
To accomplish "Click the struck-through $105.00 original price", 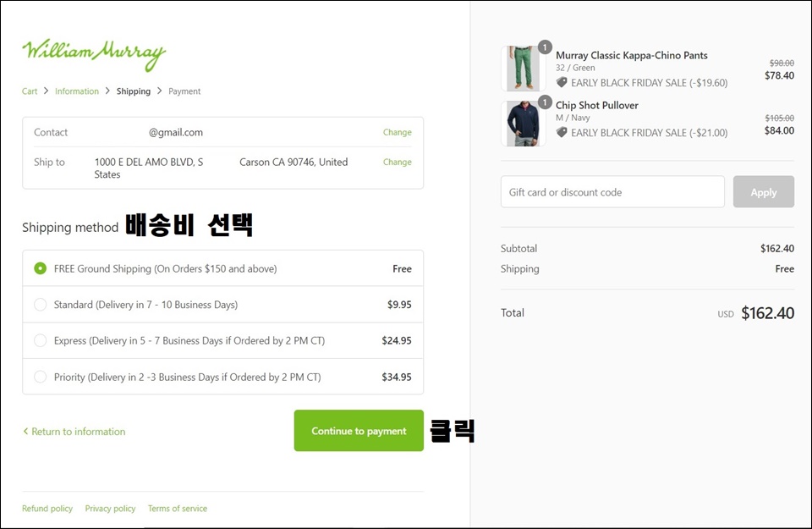I will coord(779,118).
